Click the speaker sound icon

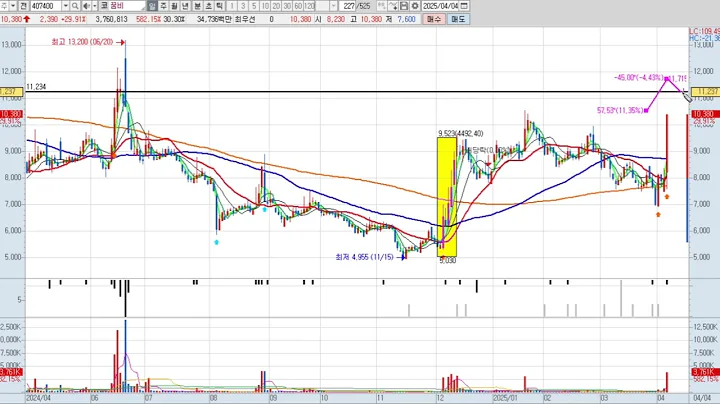(86, 6)
